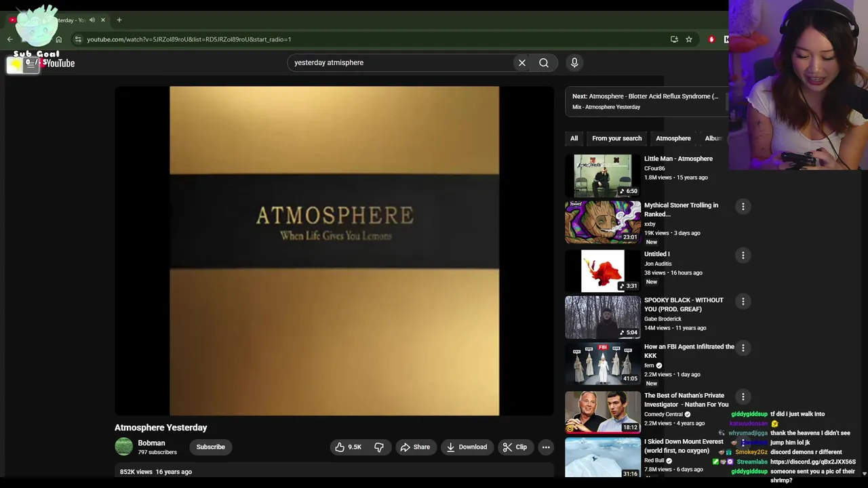Open Mythical Stoner Trolling thumbnail

603,222
